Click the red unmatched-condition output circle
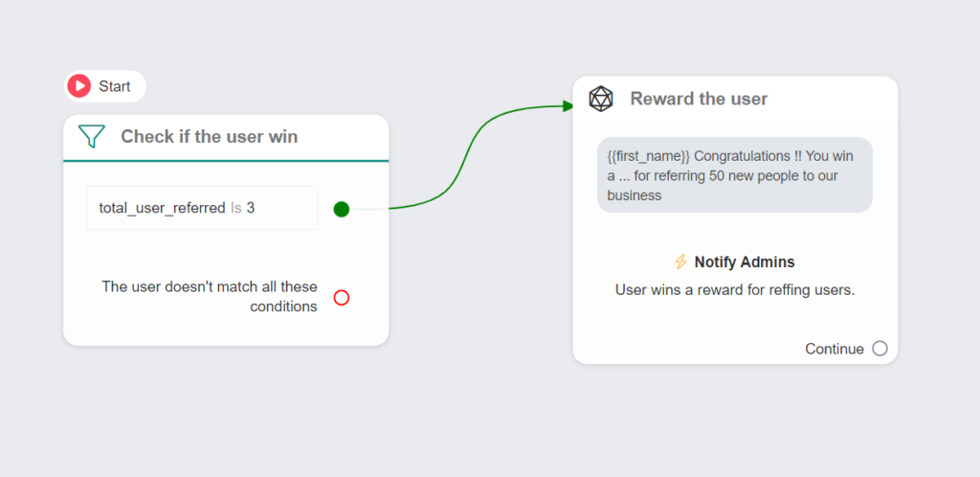 [342, 298]
